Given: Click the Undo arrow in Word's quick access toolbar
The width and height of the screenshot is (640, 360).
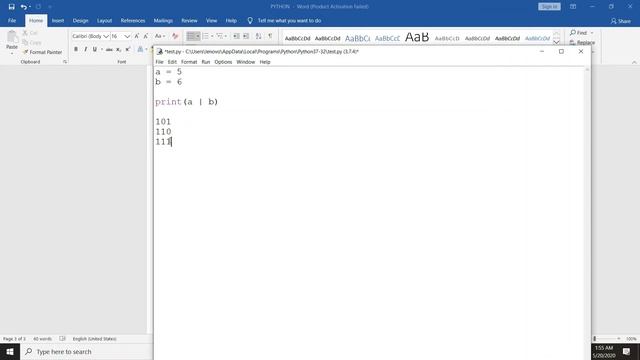Looking at the screenshot, I should 24,7.
